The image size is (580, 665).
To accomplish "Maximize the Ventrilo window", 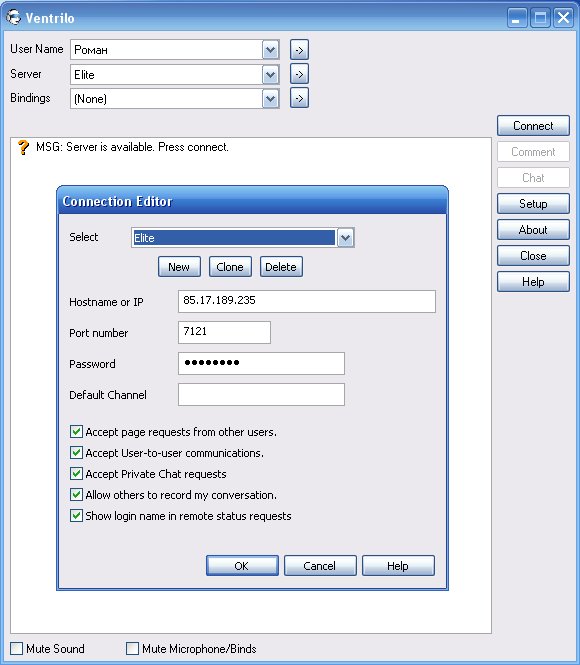I will click(x=540, y=18).
